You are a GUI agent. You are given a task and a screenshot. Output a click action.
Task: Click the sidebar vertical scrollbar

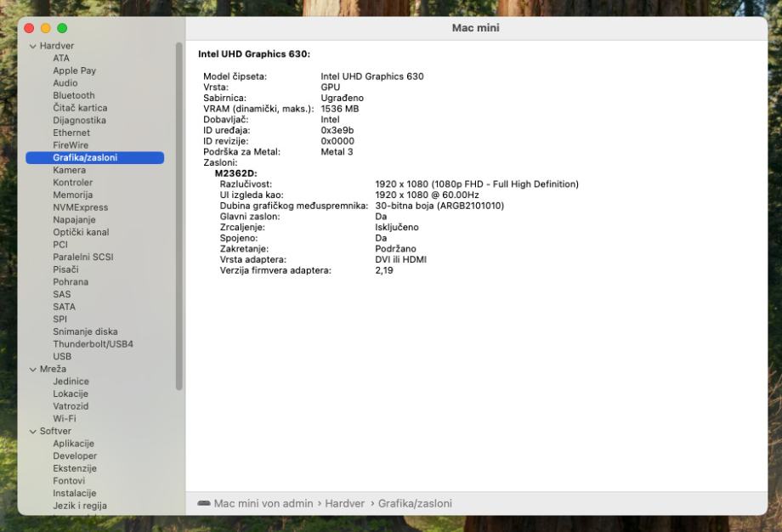[179, 216]
